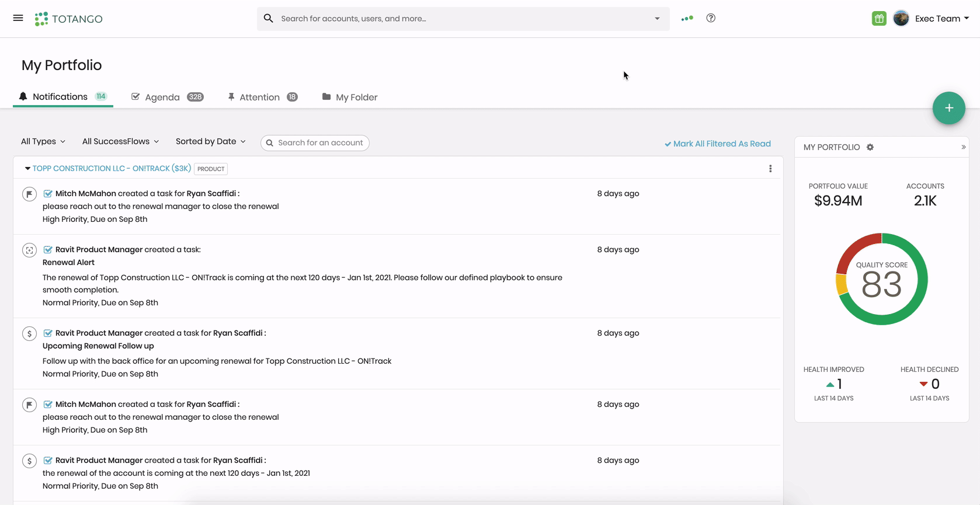
Task: Toggle task checkbox on last Ravit renewal notification
Action: 48,460
